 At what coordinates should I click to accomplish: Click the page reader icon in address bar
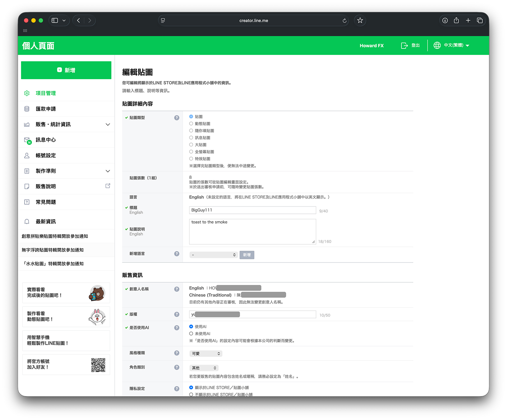163,20
